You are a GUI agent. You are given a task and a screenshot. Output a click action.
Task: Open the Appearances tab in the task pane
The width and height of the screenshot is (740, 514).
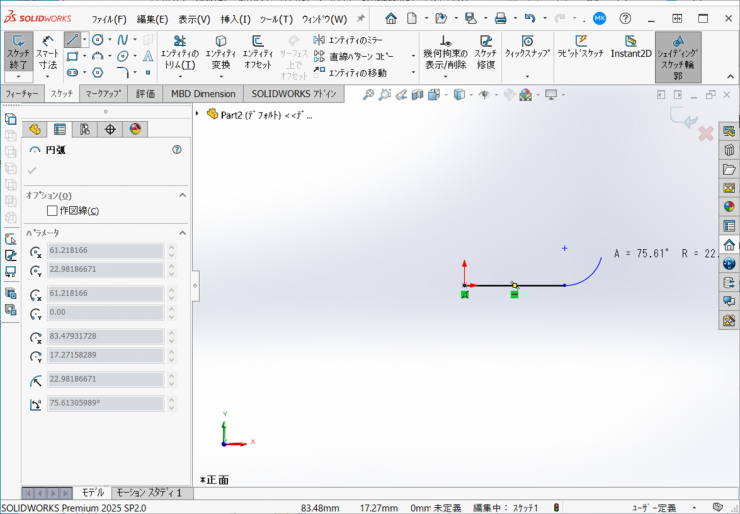pyautogui.click(x=729, y=207)
